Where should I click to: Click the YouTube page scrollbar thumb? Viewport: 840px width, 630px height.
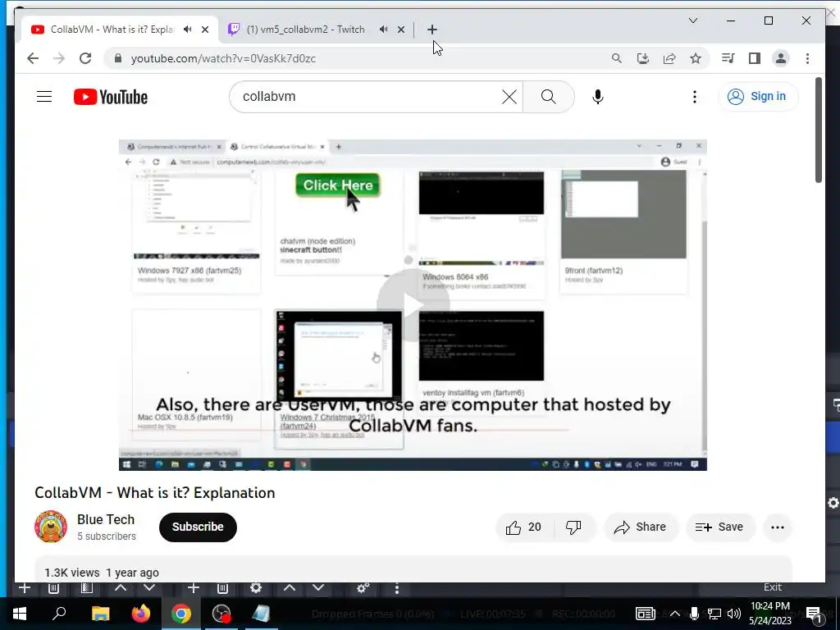(x=819, y=130)
